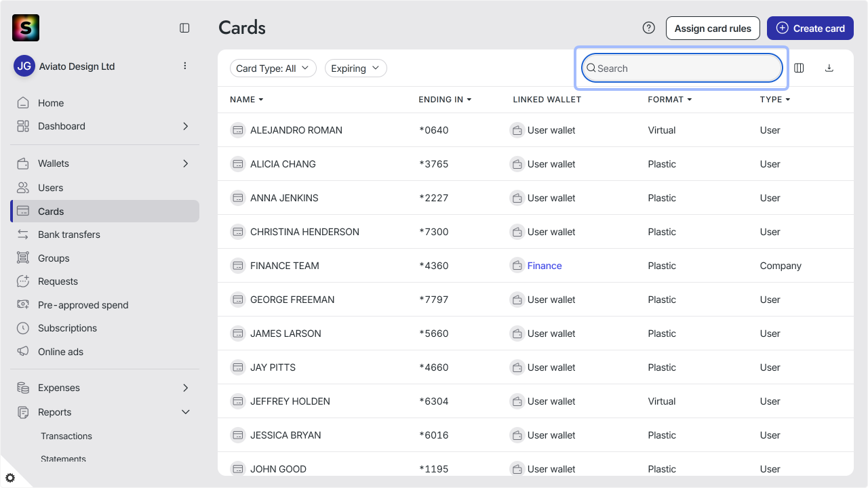Image resolution: width=868 pixels, height=488 pixels.
Task: Click card ending *2227
Action: tap(434, 198)
